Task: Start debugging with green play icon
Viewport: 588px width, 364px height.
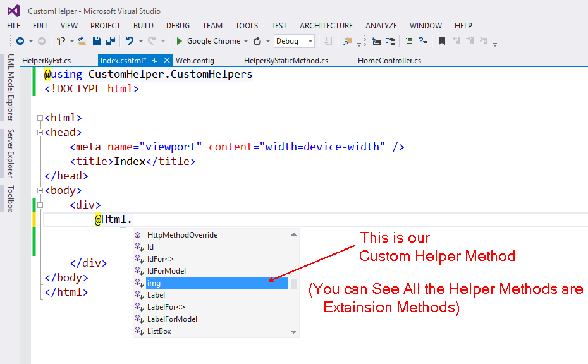Action: point(180,41)
